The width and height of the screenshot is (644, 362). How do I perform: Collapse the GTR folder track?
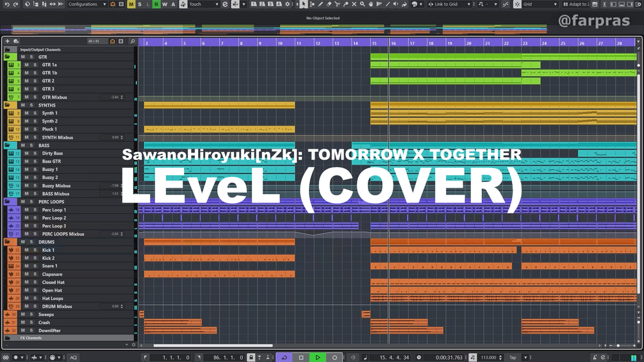coord(8,57)
